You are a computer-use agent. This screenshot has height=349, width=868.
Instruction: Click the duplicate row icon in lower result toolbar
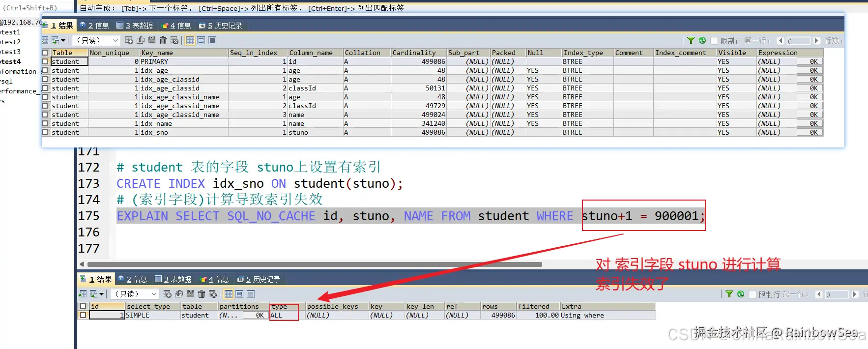(179, 294)
